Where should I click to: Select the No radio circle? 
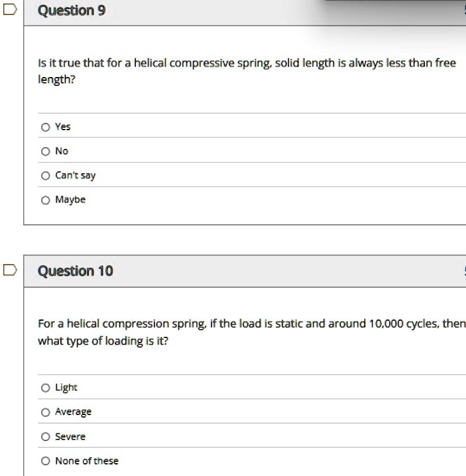[x=46, y=151]
